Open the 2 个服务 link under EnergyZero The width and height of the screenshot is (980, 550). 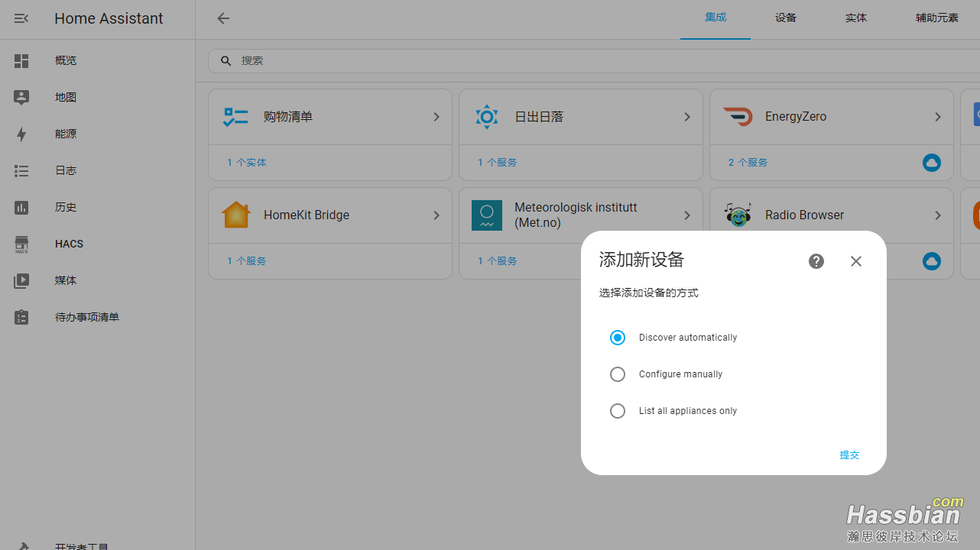pyautogui.click(x=748, y=163)
